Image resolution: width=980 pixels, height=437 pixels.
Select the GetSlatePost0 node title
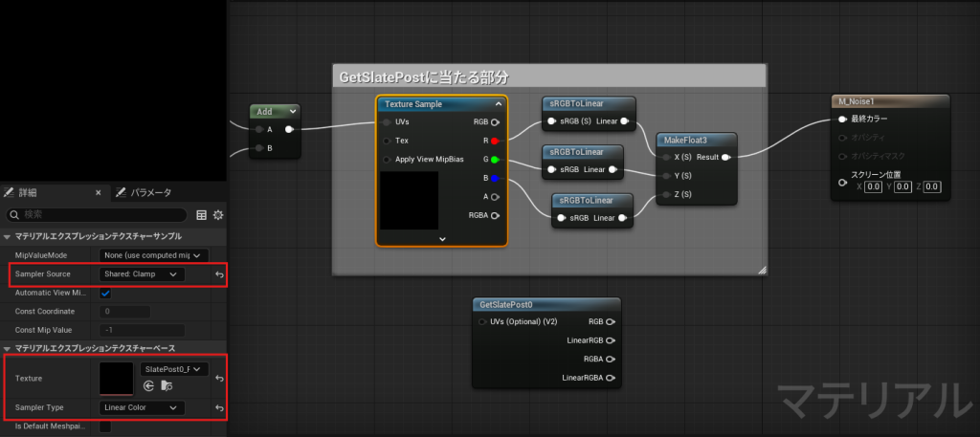(505, 305)
